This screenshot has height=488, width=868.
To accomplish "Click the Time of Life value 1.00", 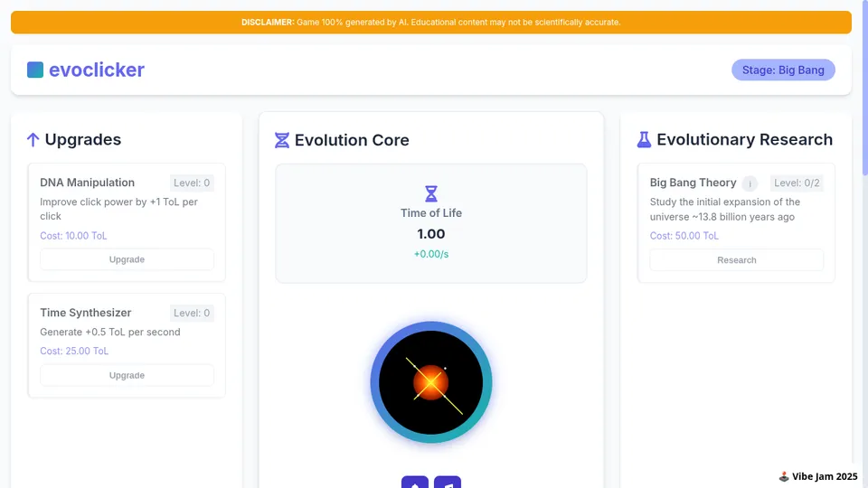I will tap(430, 234).
